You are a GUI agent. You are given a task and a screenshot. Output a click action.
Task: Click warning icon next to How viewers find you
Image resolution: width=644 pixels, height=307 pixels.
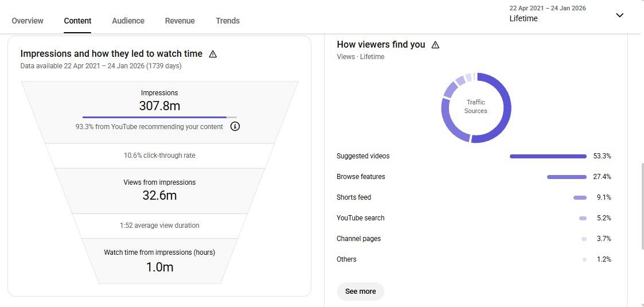tap(435, 45)
